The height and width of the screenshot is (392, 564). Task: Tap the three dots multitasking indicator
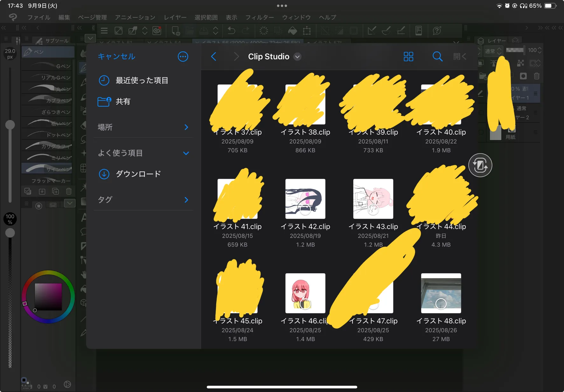tap(282, 6)
